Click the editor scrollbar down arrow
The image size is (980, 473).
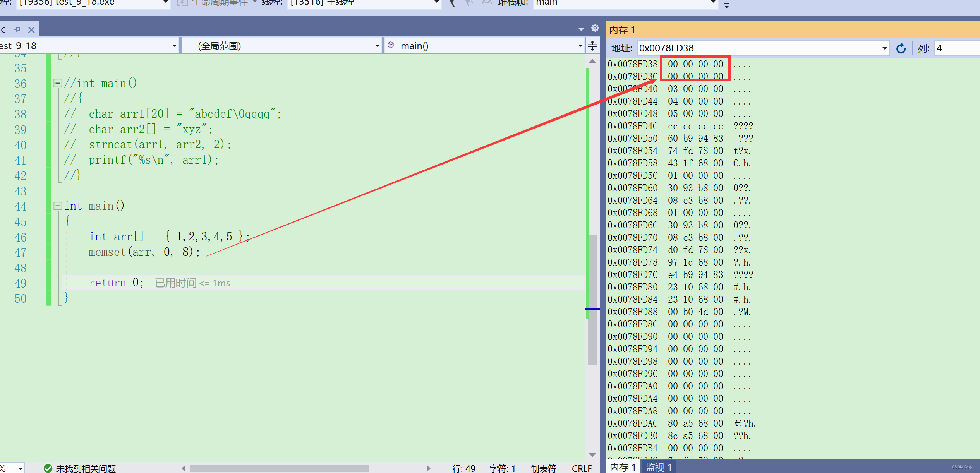592,455
